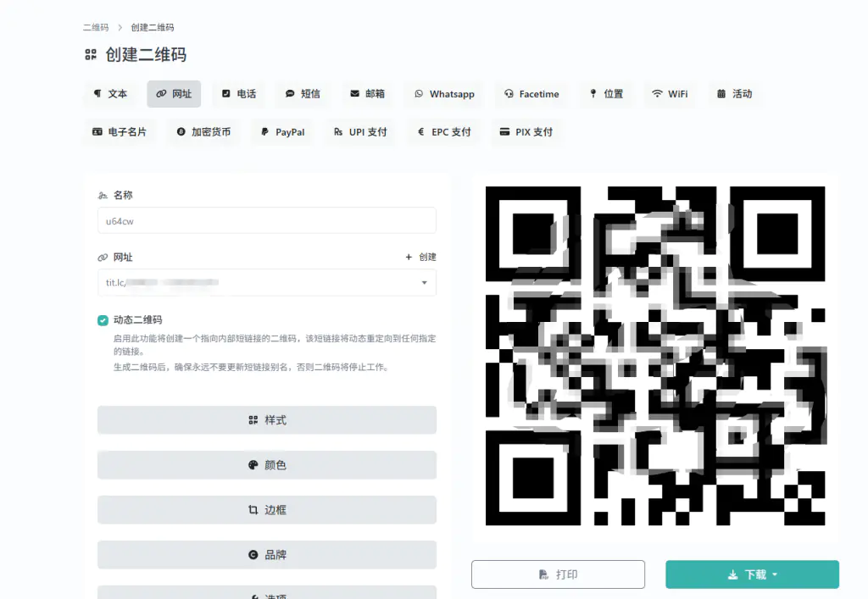Expand the 颜色 settings section
Image resolution: width=868 pixels, height=599 pixels.
(x=266, y=464)
